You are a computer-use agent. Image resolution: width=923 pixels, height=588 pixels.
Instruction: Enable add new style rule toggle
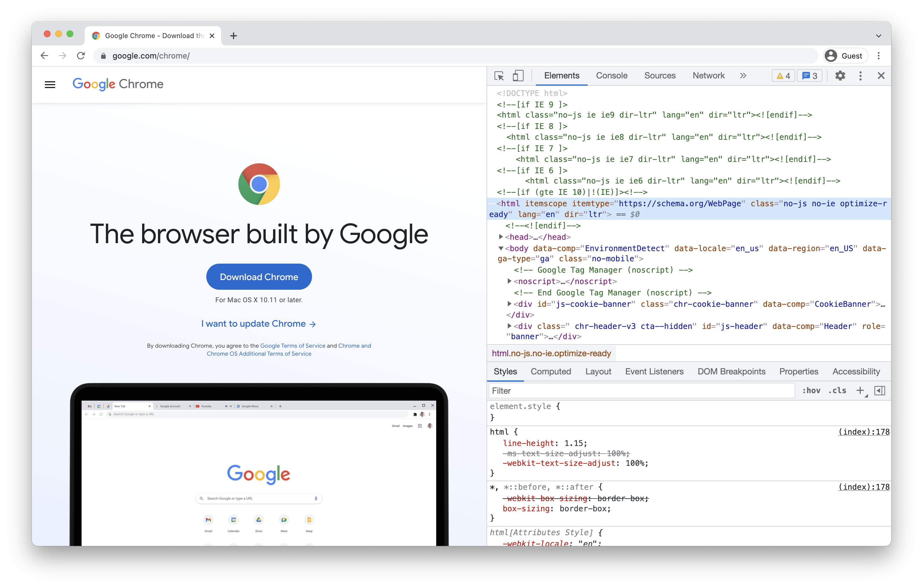pos(862,391)
